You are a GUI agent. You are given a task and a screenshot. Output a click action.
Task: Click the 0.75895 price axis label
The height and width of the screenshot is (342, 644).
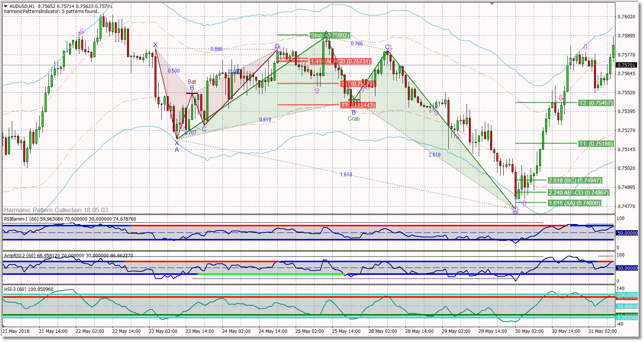(x=626, y=36)
